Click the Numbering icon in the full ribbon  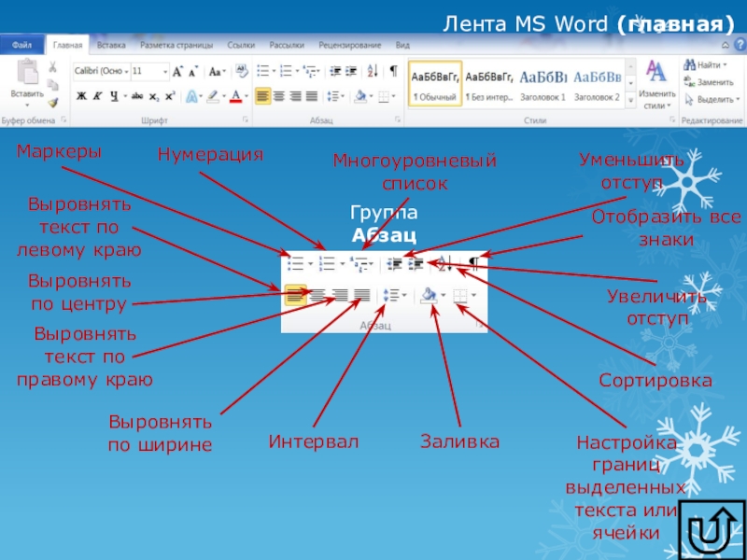(286, 72)
